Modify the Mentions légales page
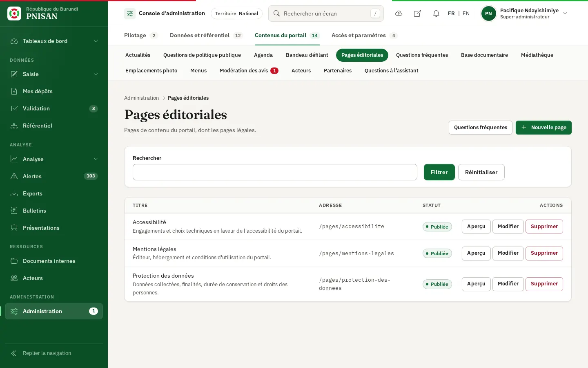 pyautogui.click(x=508, y=254)
